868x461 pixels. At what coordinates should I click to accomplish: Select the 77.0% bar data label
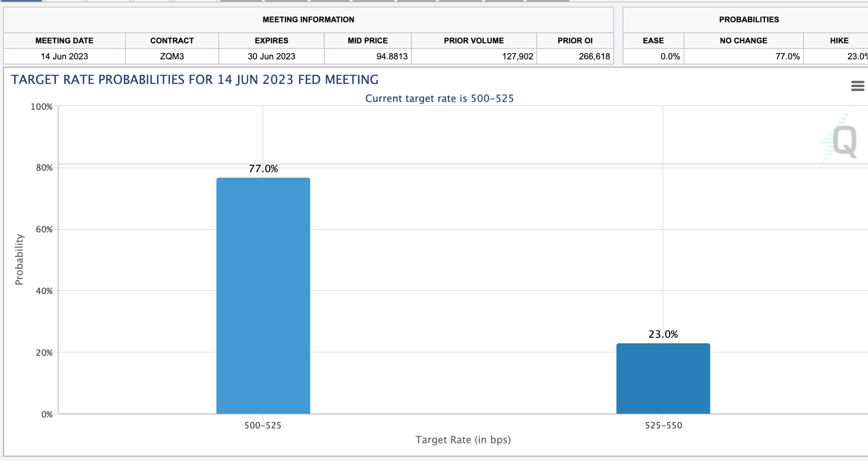click(263, 169)
